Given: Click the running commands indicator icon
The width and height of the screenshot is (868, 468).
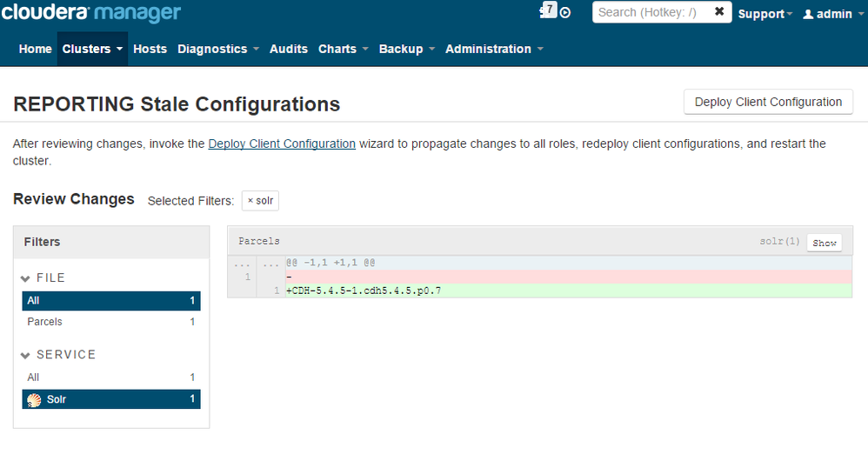Looking at the screenshot, I should [565, 12].
